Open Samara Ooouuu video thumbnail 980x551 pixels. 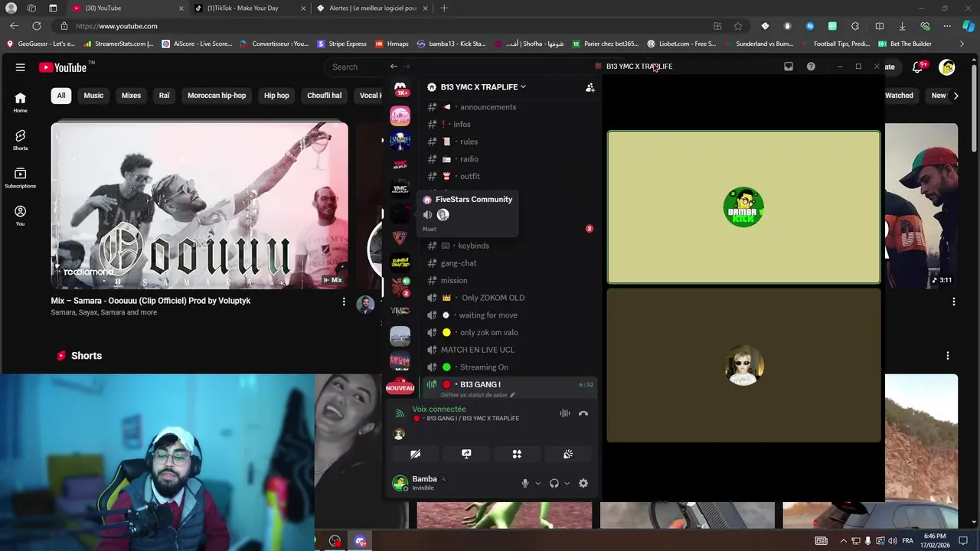pos(199,207)
